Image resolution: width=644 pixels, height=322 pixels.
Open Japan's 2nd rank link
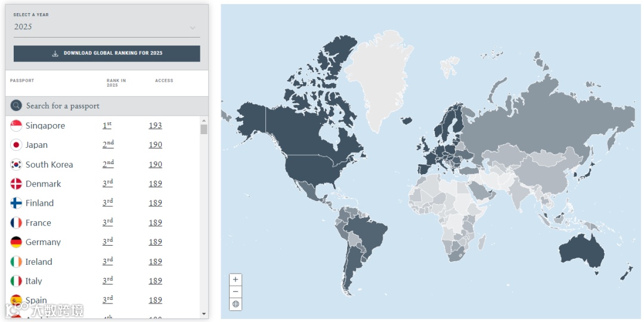click(x=108, y=144)
